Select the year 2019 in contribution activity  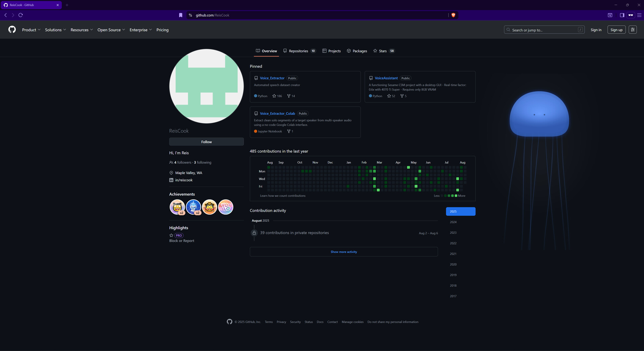(453, 275)
